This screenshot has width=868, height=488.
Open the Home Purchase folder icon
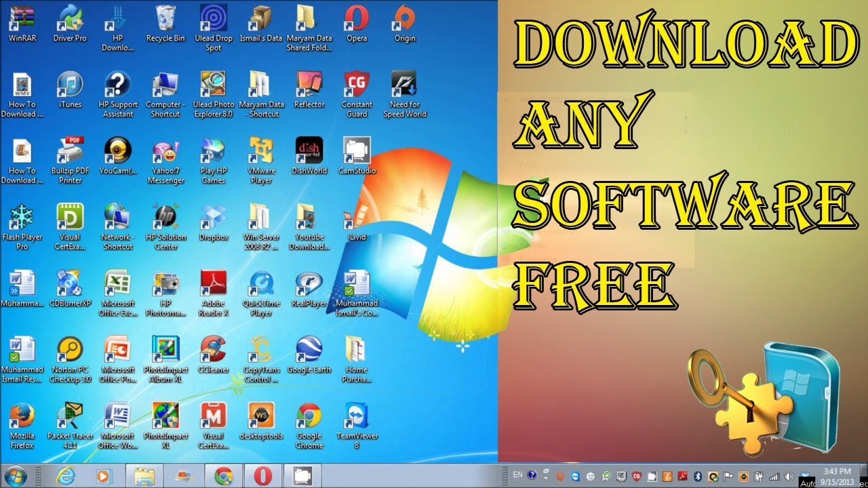[x=357, y=360]
